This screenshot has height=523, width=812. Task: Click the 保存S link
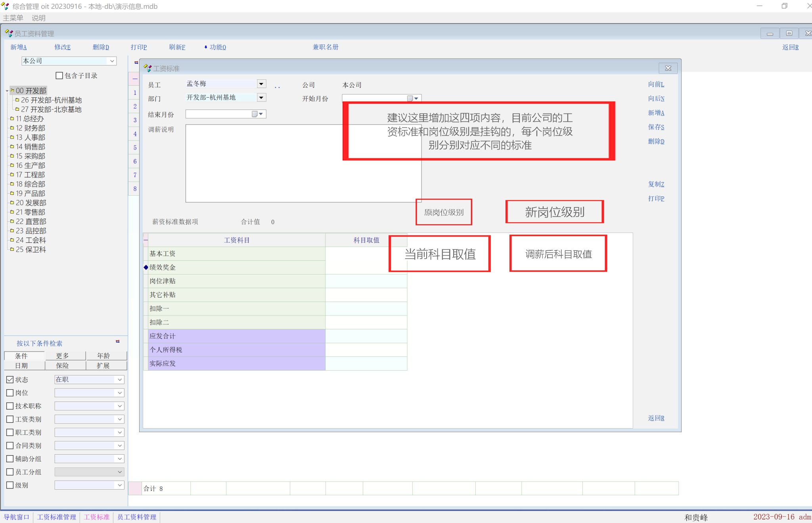point(656,127)
